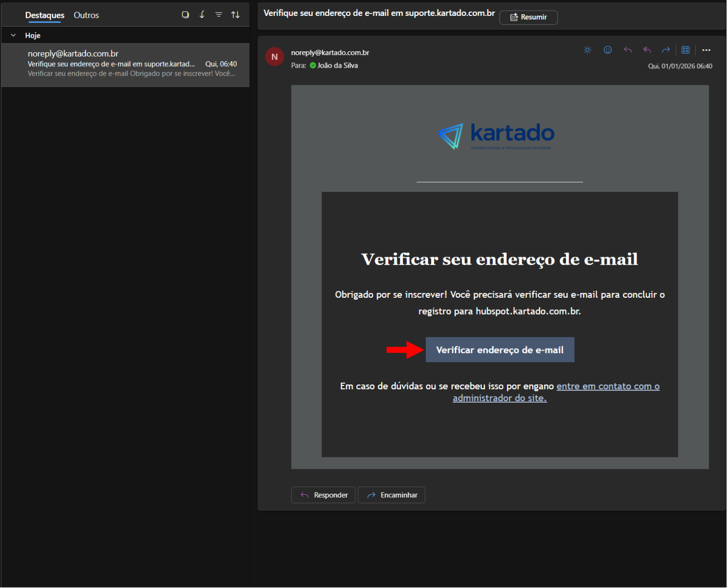Switch to the Destaques tab
The image size is (727, 588).
[x=45, y=15]
